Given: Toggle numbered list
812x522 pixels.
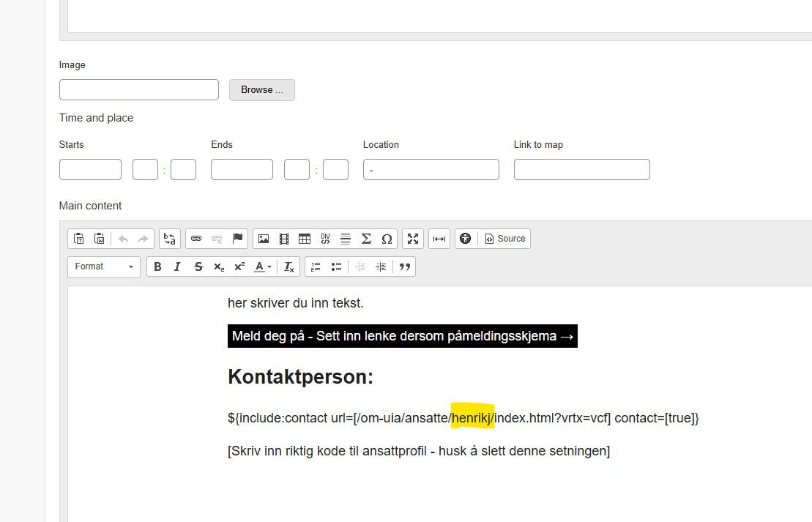Looking at the screenshot, I should pos(316,266).
